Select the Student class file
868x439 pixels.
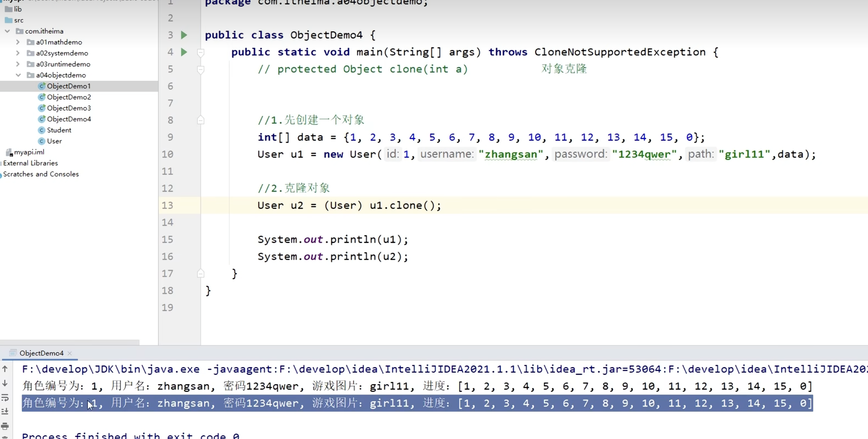tap(59, 130)
